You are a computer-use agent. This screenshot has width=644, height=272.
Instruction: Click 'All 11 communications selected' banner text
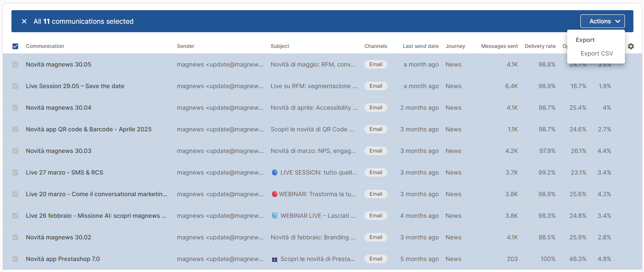[x=84, y=21]
